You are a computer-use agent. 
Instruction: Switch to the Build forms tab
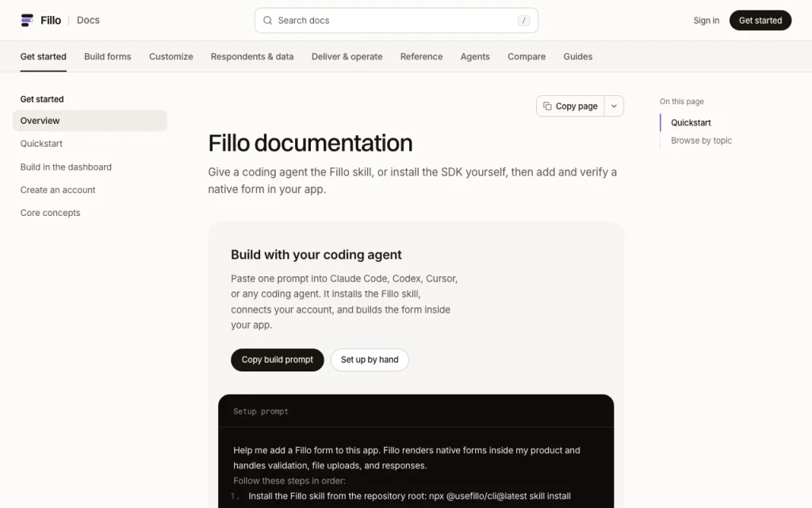[x=108, y=56]
